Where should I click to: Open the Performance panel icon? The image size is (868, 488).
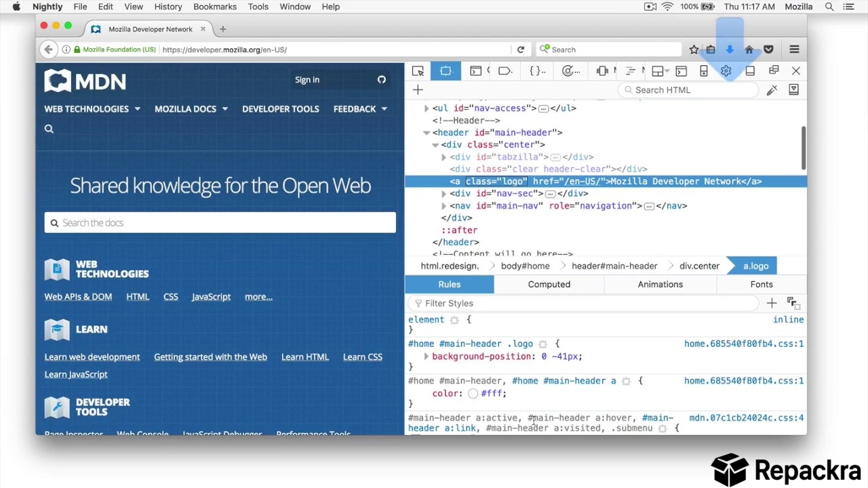[x=570, y=71]
